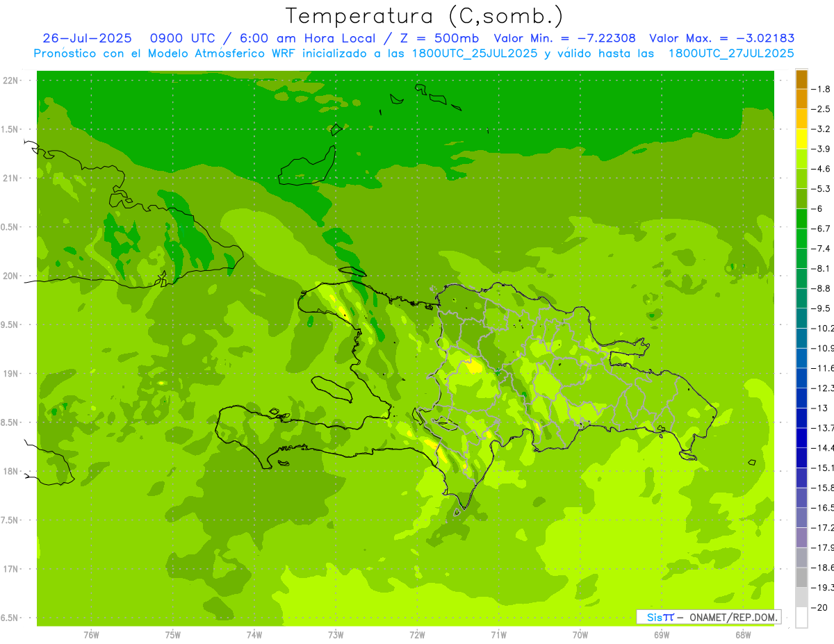Image resolution: width=834 pixels, height=644 pixels.
Task: Pick the yellow swatch between -3.2 and -3.9
Action: click(x=801, y=139)
